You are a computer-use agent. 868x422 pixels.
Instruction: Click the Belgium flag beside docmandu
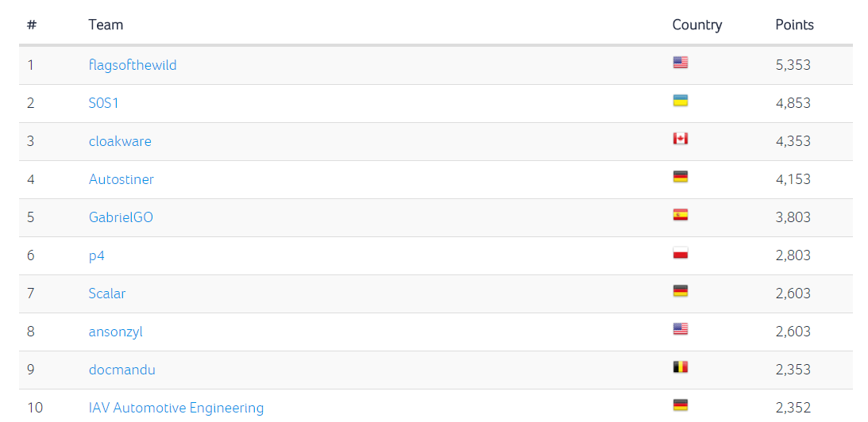(680, 367)
